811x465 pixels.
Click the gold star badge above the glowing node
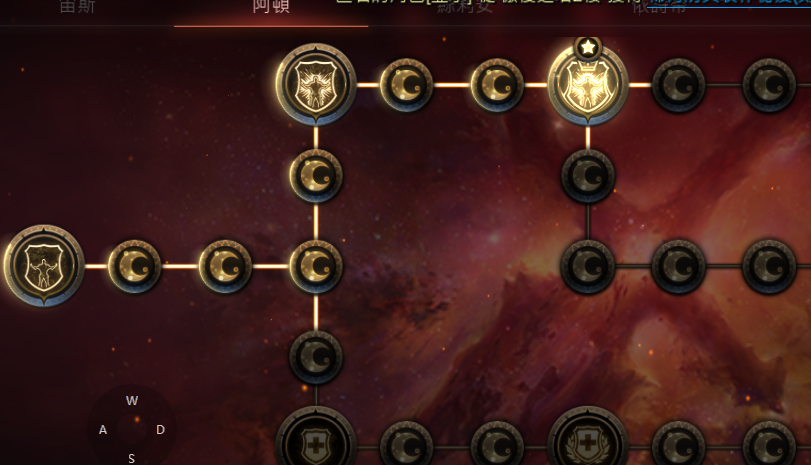click(588, 48)
